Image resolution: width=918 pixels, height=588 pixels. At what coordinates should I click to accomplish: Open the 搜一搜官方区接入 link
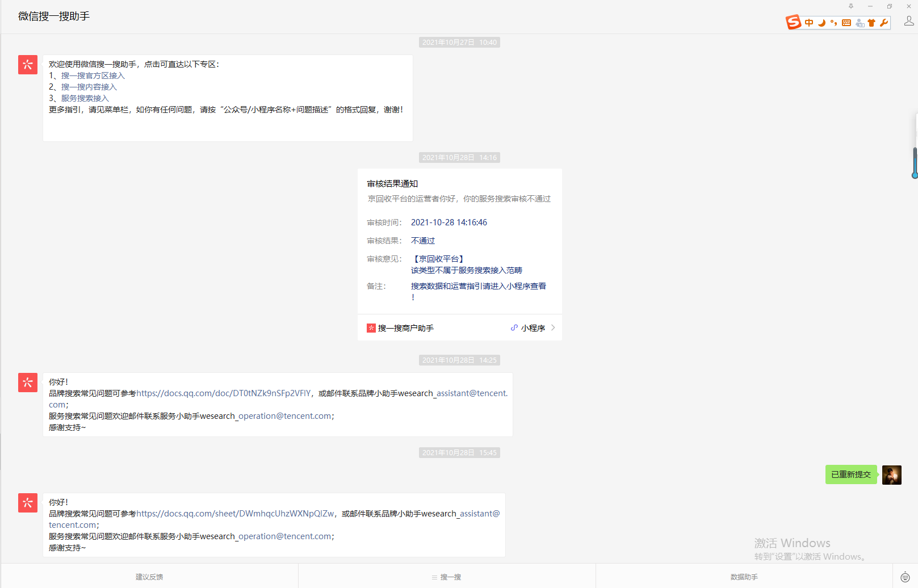click(93, 75)
